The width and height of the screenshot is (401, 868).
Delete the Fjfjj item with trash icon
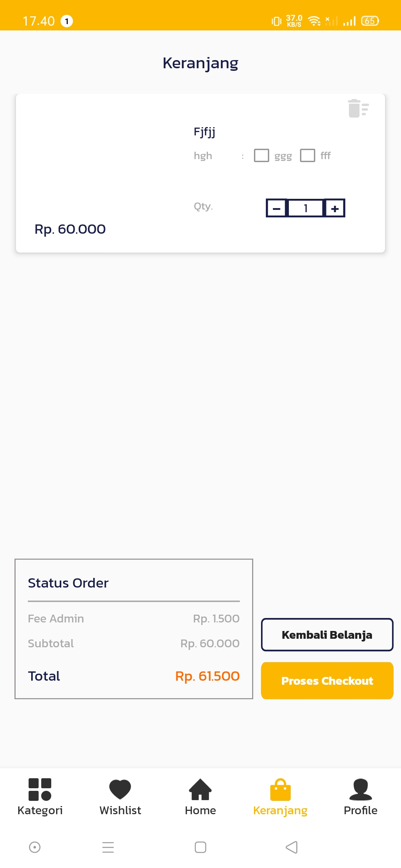[358, 108]
